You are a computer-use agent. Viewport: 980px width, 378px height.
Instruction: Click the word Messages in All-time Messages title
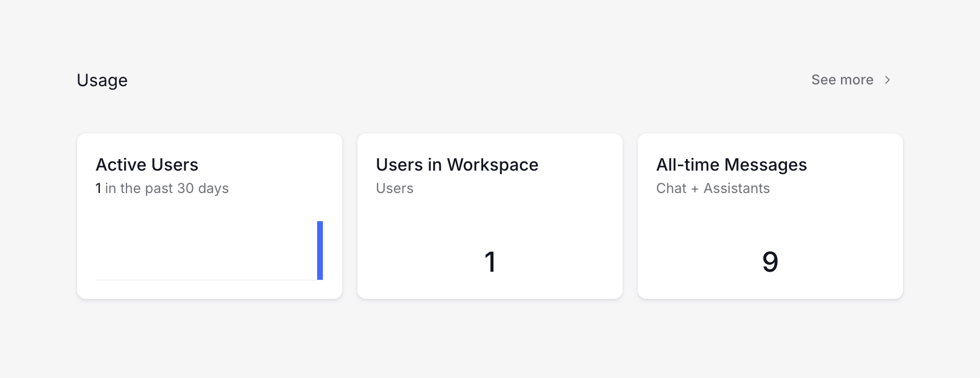click(766, 165)
